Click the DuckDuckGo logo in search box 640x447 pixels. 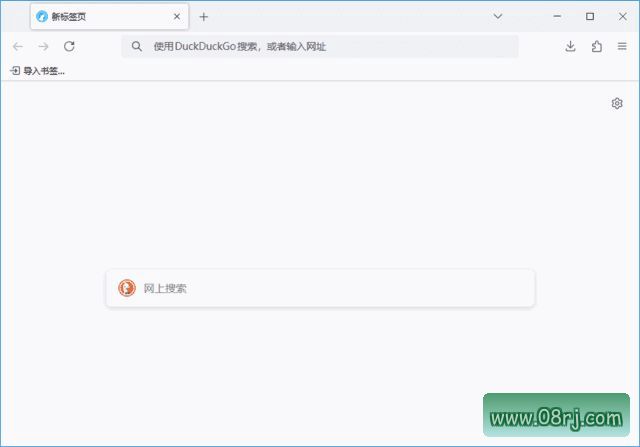click(127, 288)
